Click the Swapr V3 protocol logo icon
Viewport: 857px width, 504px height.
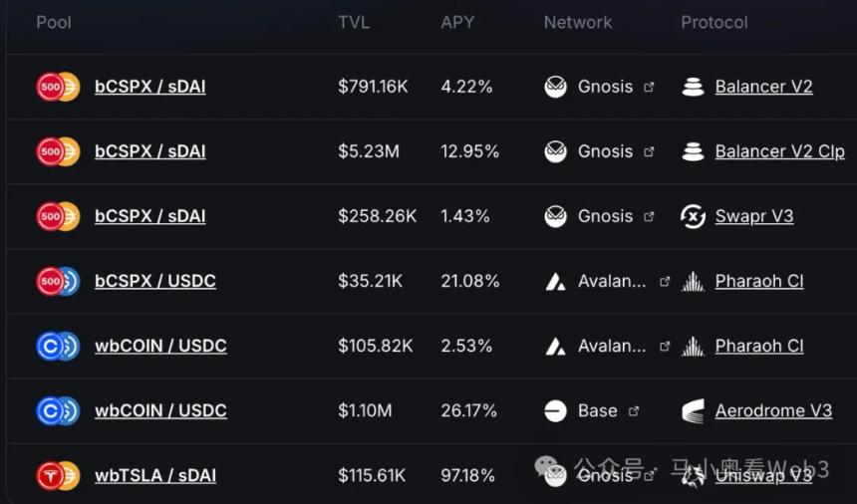point(693,216)
